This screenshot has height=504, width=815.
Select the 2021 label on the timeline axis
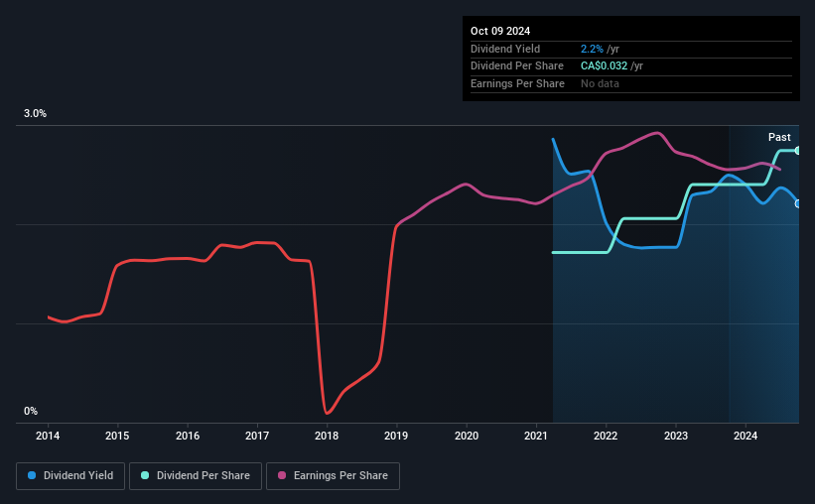(x=536, y=436)
